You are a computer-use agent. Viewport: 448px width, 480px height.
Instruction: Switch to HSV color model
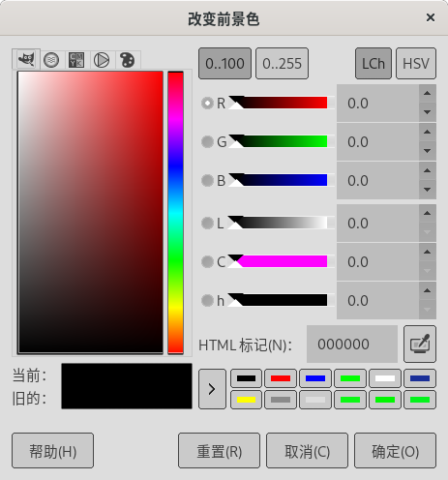(x=416, y=64)
